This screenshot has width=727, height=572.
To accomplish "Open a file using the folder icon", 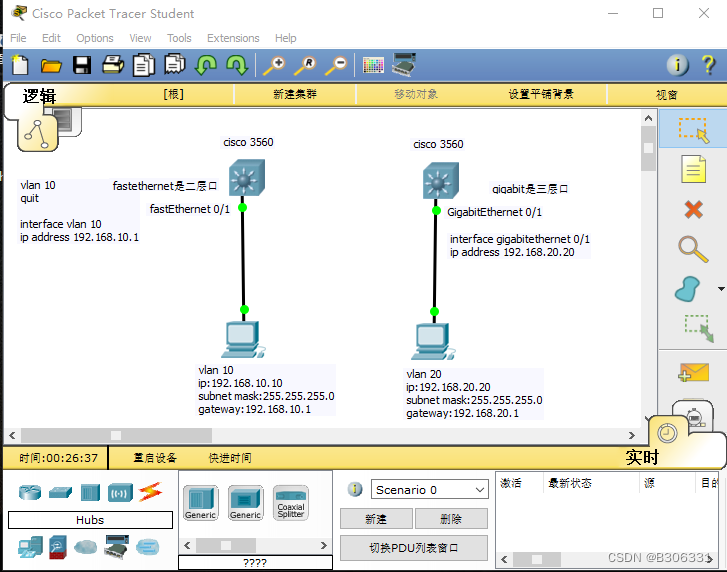I will 51,66.
